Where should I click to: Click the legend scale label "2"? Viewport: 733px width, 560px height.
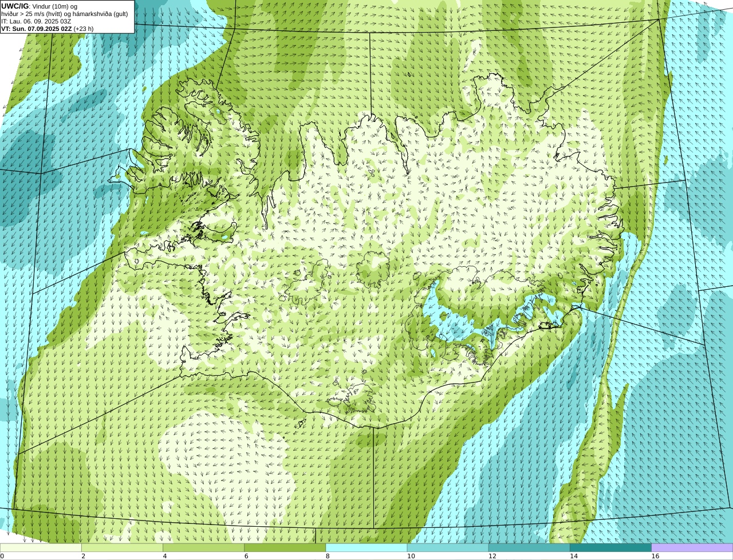(x=84, y=556)
